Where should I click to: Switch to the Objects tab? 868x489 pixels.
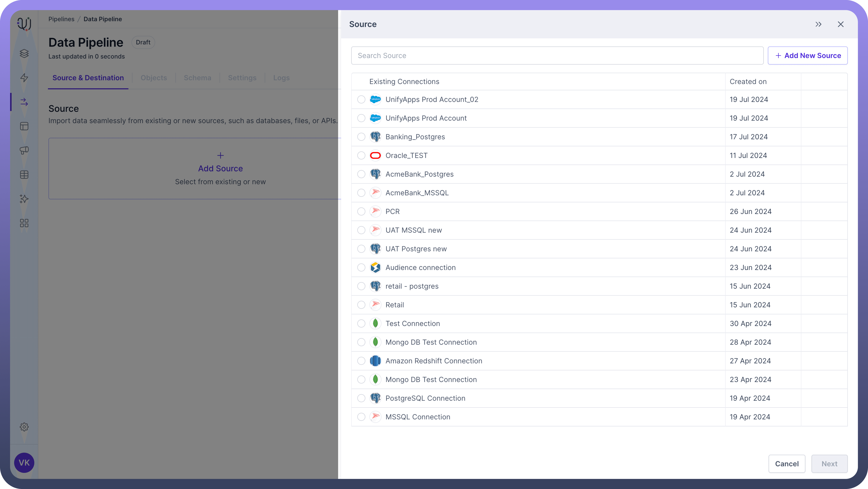154,78
